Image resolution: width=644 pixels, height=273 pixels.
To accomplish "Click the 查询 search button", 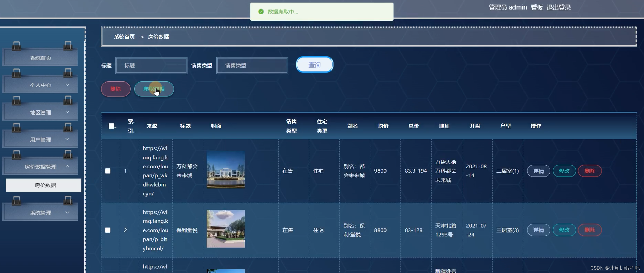I will pyautogui.click(x=314, y=65).
